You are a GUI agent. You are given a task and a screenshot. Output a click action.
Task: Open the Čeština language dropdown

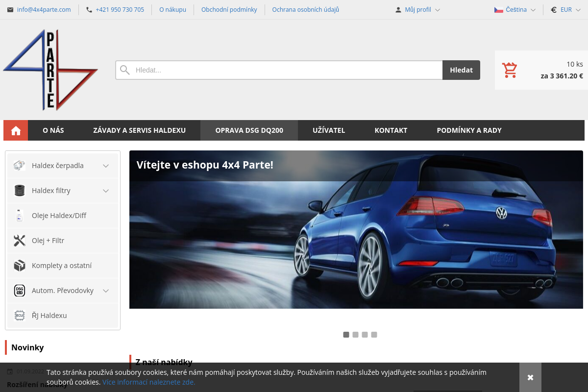tap(515, 9)
